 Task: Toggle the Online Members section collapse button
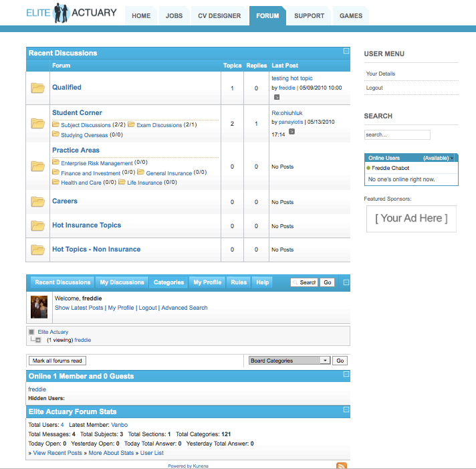[346, 374]
